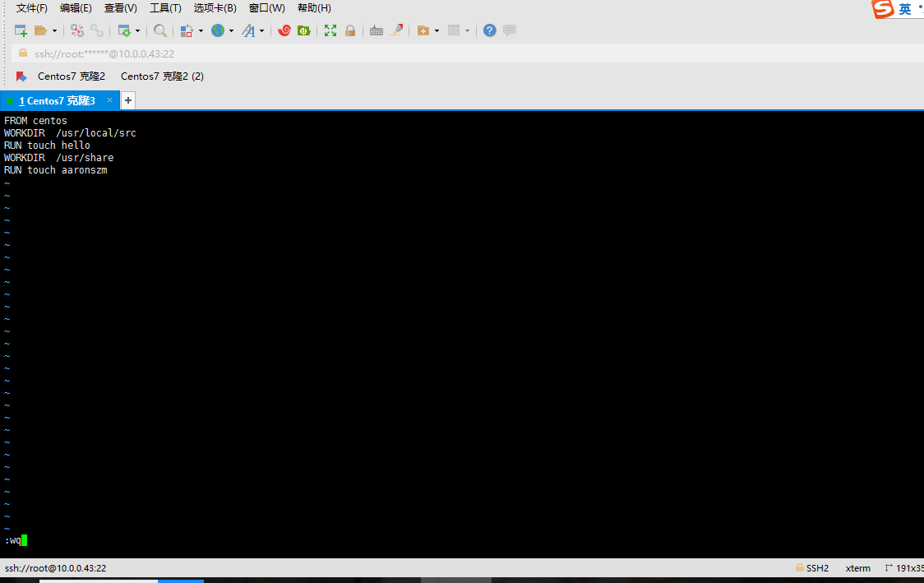924x583 pixels.
Task: Click the window layout icon
Action: click(x=454, y=30)
